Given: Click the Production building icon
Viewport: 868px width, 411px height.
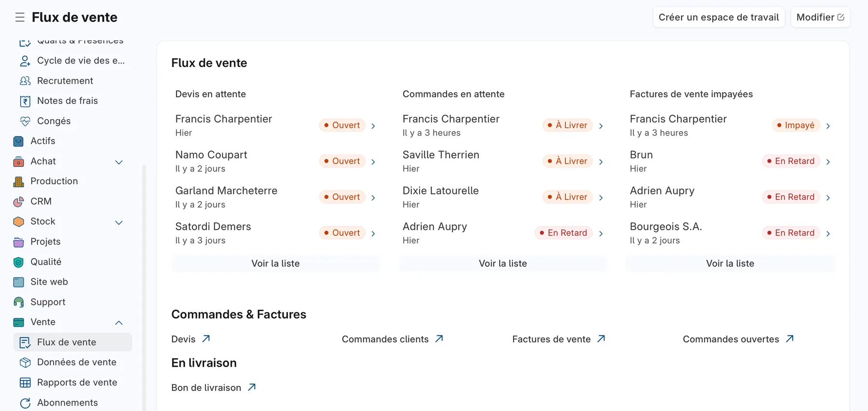Looking at the screenshot, I should [x=18, y=181].
